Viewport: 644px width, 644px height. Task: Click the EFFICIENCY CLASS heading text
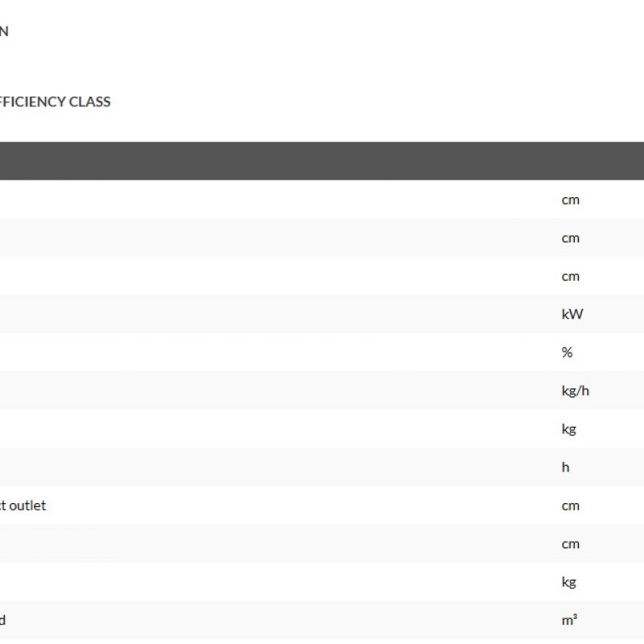55,101
